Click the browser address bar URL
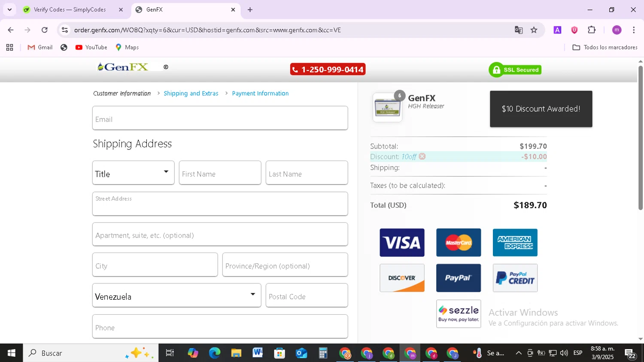The width and height of the screenshot is (644, 362). pos(207,30)
